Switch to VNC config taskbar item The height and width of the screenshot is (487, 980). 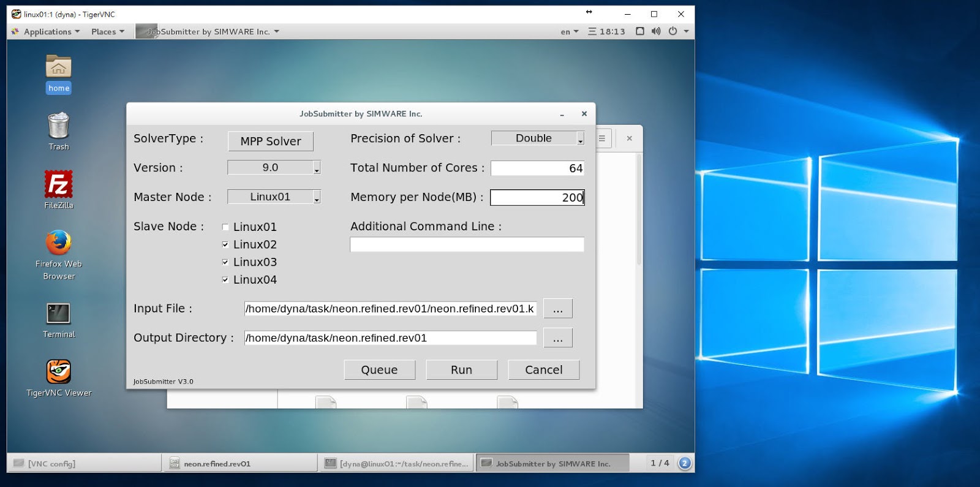click(x=84, y=463)
